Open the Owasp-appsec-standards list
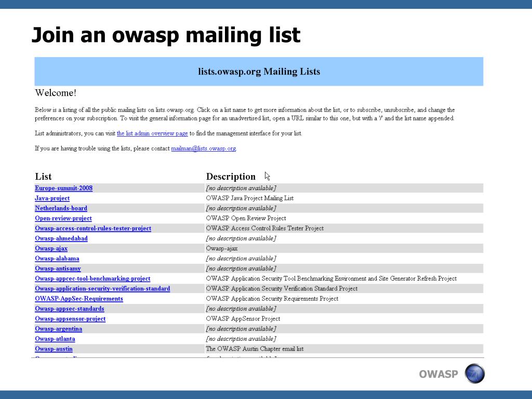The width and height of the screenshot is (532, 399). 70,309
